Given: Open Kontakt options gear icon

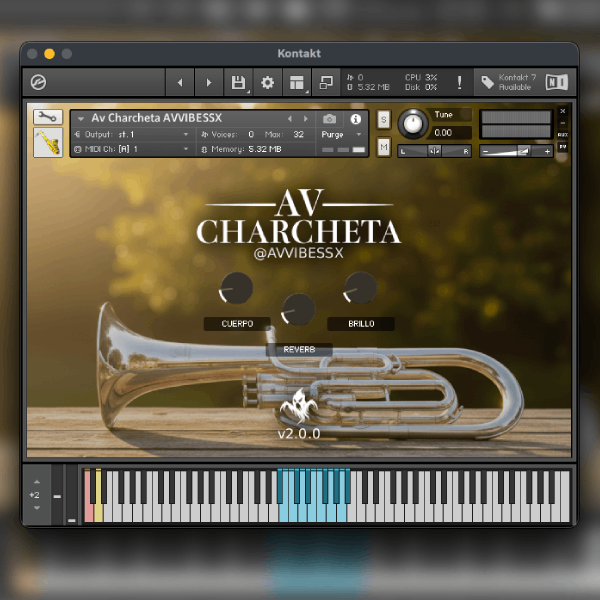Looking at the screenshot, I should tap(267, 82).
